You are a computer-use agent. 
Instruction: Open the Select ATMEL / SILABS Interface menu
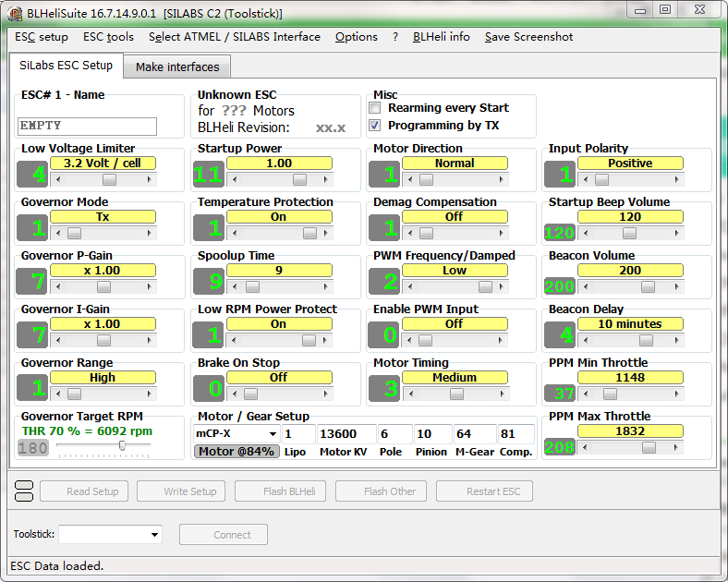[x=235, y=37]
